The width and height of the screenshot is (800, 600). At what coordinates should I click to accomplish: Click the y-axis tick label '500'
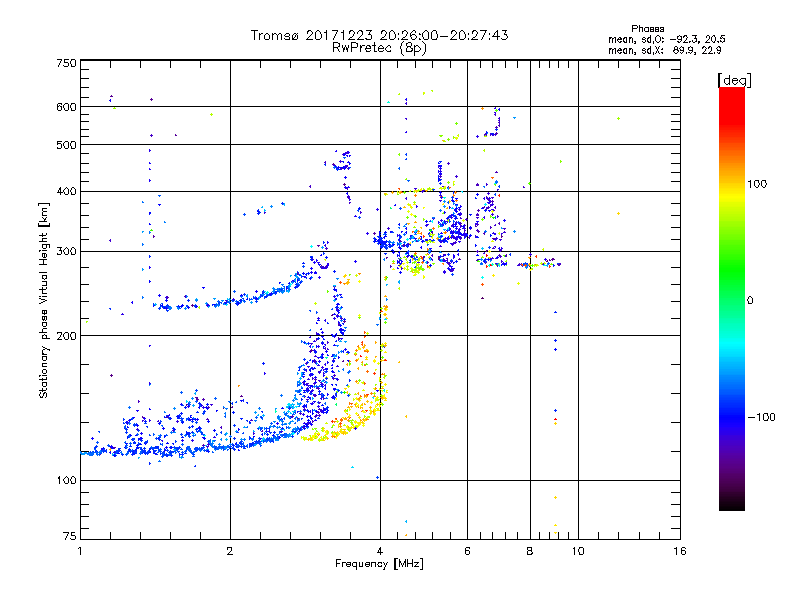pyautogui.click(x=66, y=145)
